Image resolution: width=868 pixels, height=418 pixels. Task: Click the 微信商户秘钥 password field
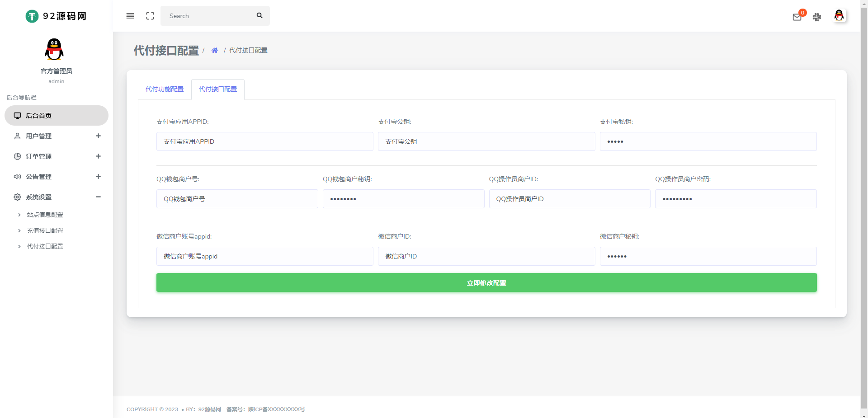[x=708, y=256]
